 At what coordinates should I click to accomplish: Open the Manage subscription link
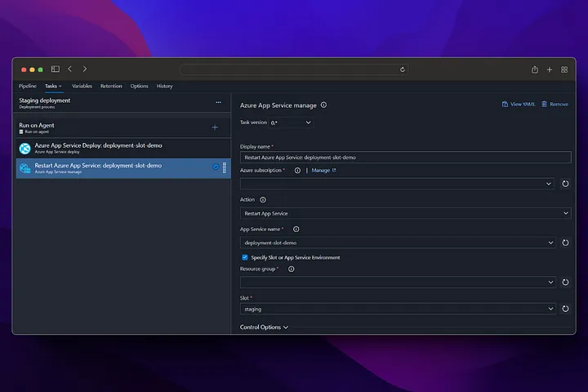pos(323,171)
